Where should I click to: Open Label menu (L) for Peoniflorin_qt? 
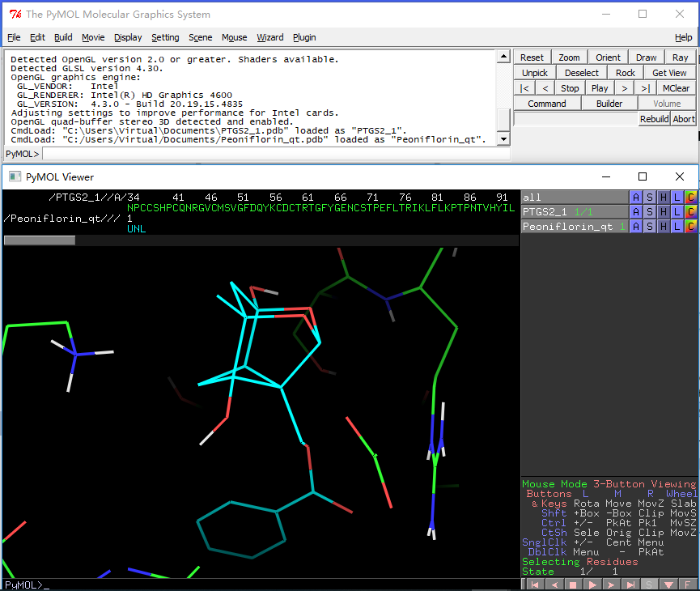point(677,227)
